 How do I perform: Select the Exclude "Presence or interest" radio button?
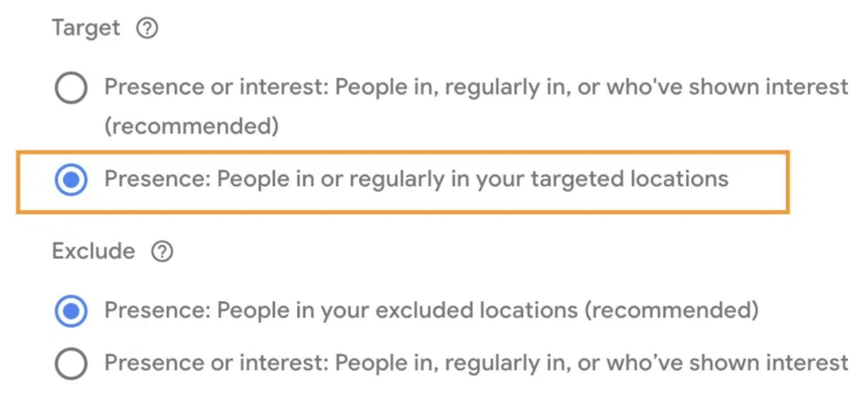[71, 363]
